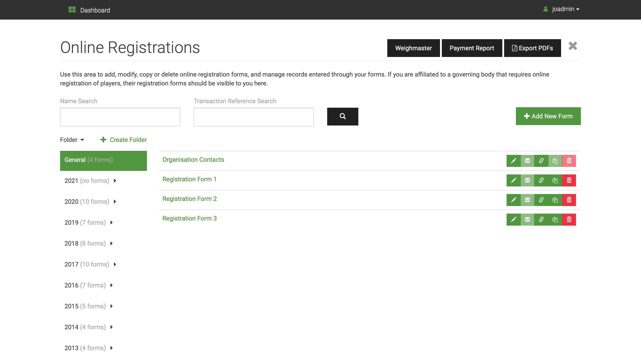Open Registration Form 2 link
The image size is (641, 364).
(x=189, y=199)
